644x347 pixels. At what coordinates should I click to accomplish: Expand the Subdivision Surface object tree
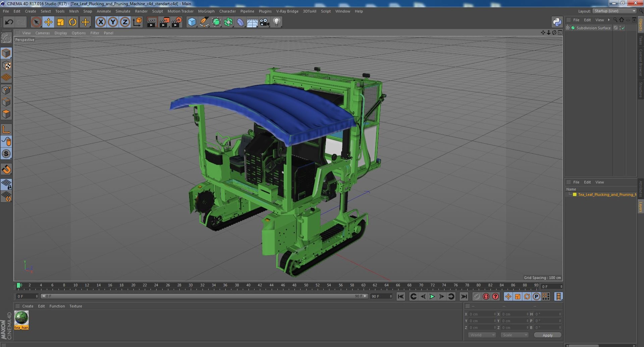[568, 28]
